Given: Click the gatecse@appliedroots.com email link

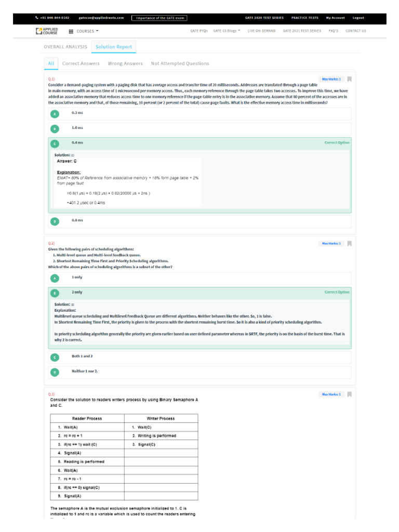Looking at the screenshot, I should [x=101, y=18].
